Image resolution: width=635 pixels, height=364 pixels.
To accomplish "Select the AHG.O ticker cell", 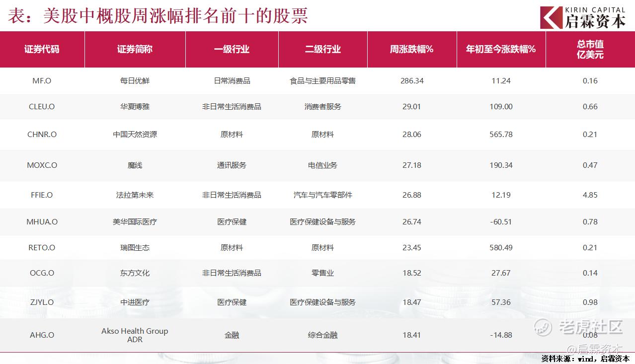I will tap(42, 335).
